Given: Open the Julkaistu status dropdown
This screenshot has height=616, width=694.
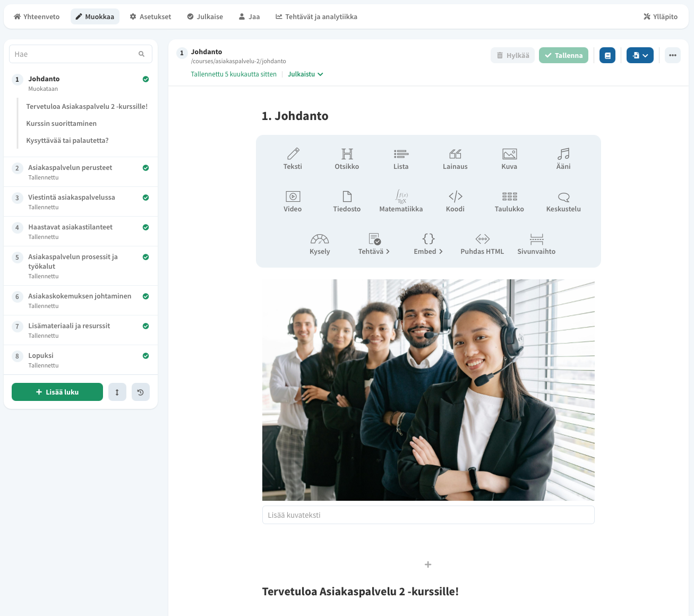Looking at the screenshot, I should coord(305,74).
